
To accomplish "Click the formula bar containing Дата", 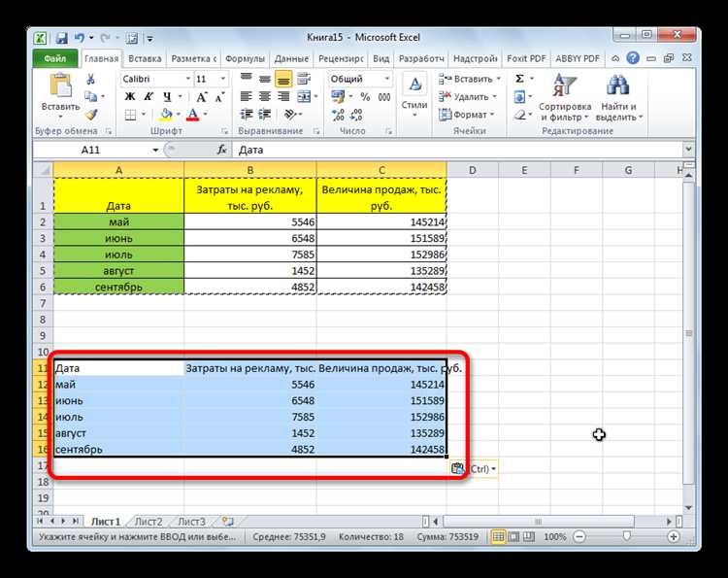I will [457, 150].
